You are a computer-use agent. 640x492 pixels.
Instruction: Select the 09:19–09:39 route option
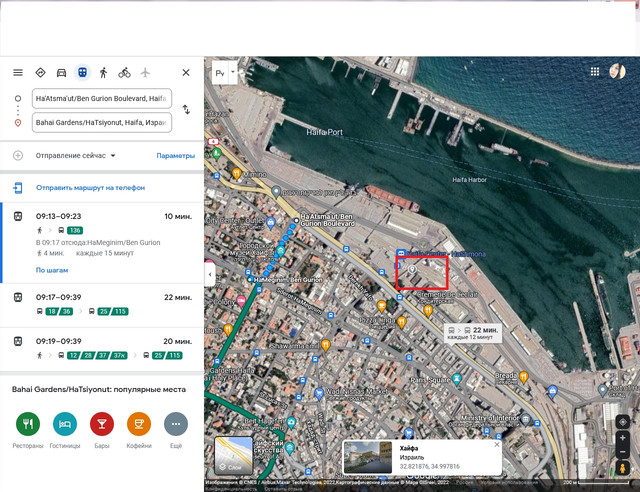pyautogui.click(x=102, y=349)
